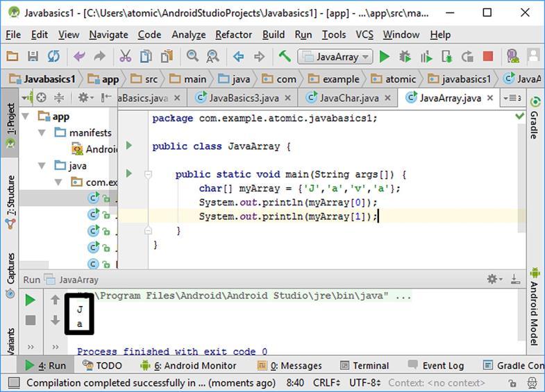The image size is (545, 392).
Task: Collapse the app node in the project tree
Action: point(26,117)
